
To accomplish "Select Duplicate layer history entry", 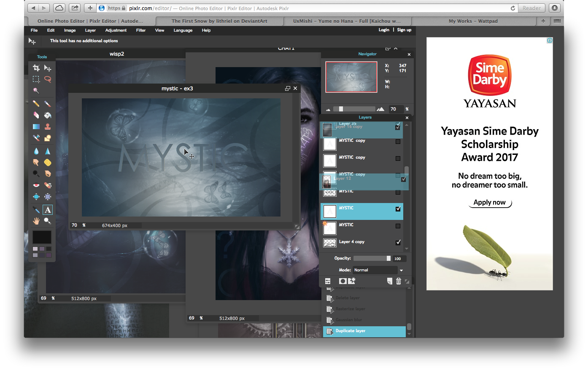I will tap(364, 331).
